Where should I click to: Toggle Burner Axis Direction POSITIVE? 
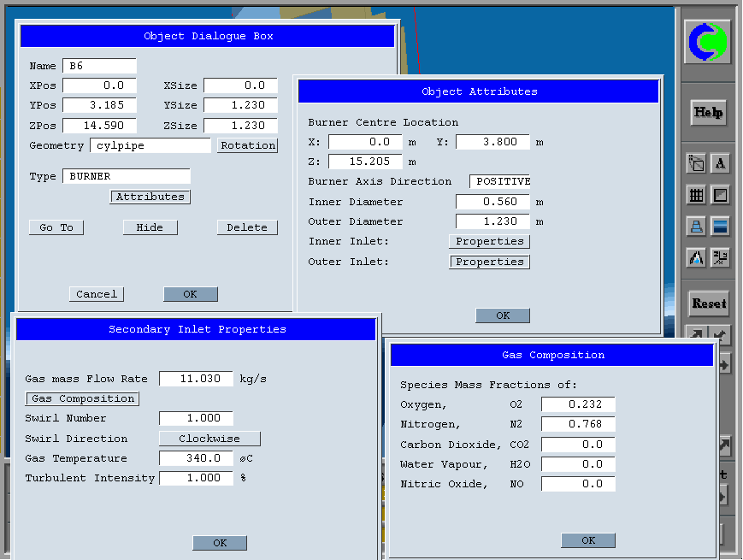500,181
